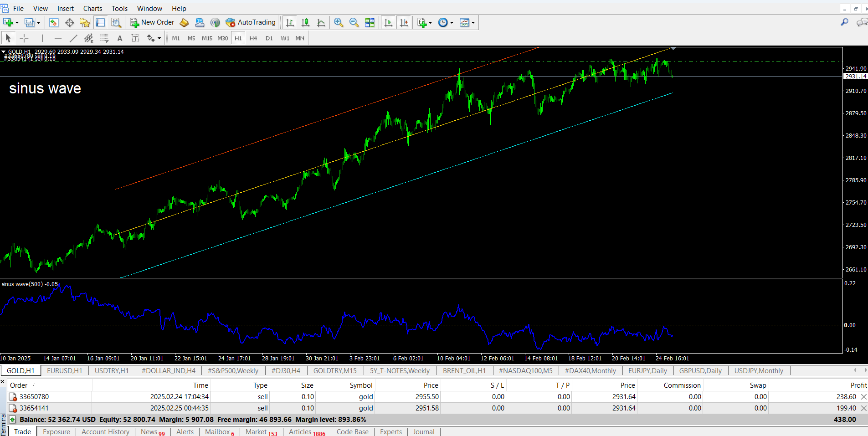Select the Cursor arrow tool
The image size is (868, 436).
[x=8, y=38]
